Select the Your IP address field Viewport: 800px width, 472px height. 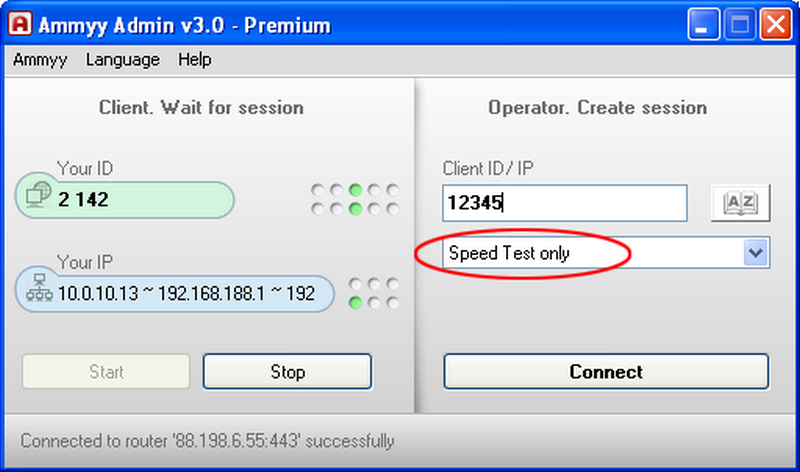pyautogui.click(x=174, y=293)
